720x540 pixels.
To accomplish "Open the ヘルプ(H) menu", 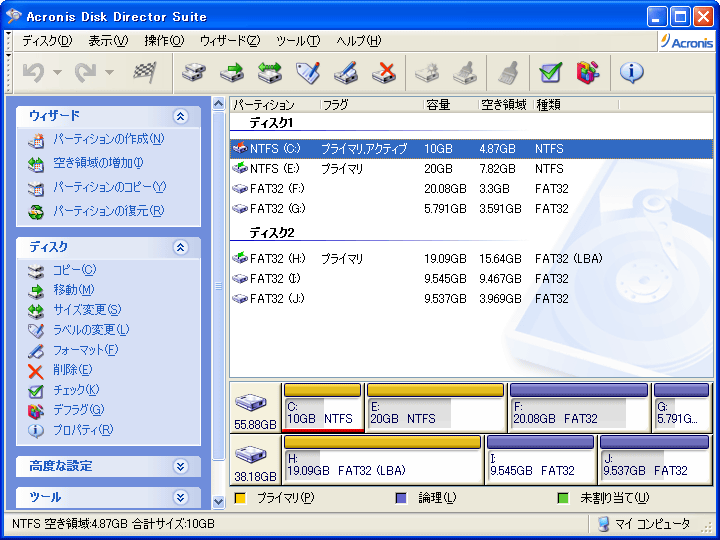I will pyautogui.click(x=359, y=41).
